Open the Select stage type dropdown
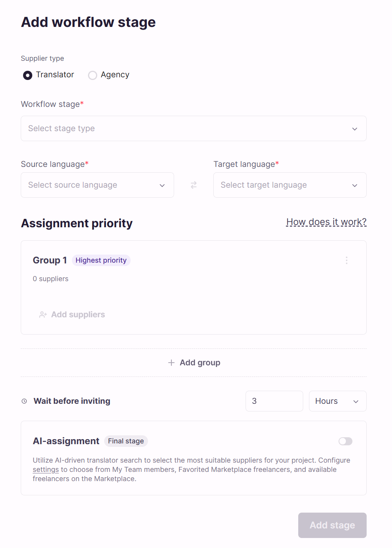This screenshot has height=548, width=392. pos(194,128)
